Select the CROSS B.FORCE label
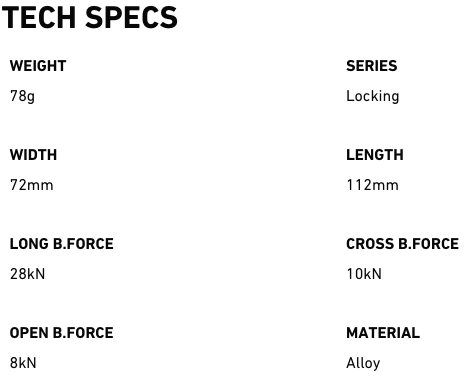This screenshot has width=469, height=385. (x=403, y=244)
